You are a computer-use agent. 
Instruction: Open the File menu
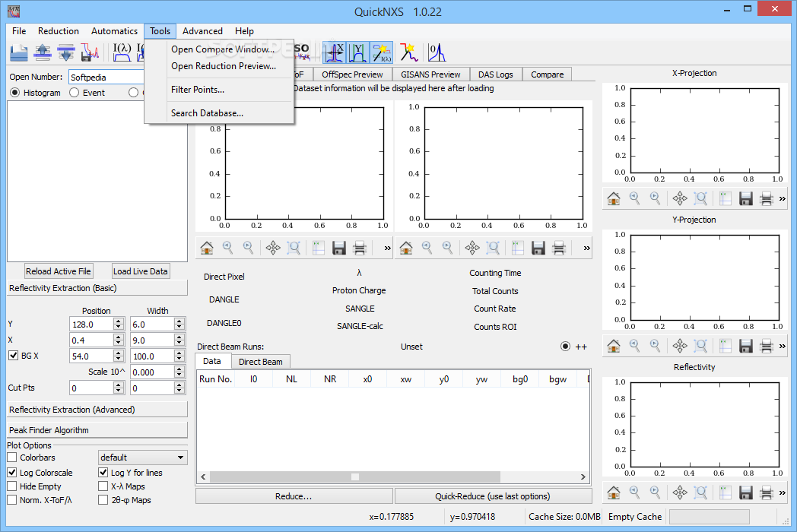[19, 31]
